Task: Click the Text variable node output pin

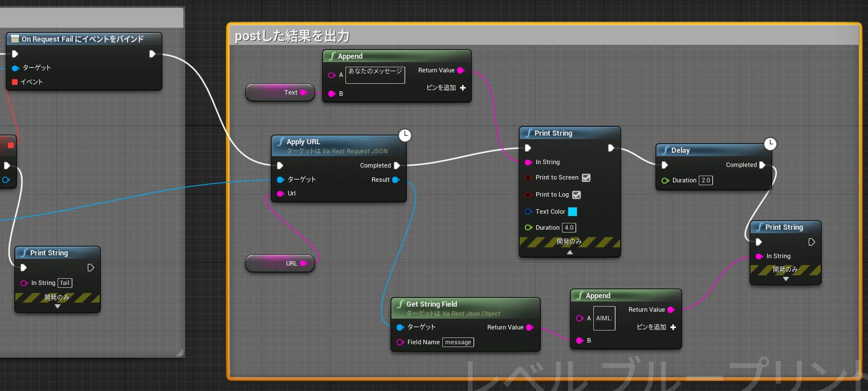Action: coord(303,92)
